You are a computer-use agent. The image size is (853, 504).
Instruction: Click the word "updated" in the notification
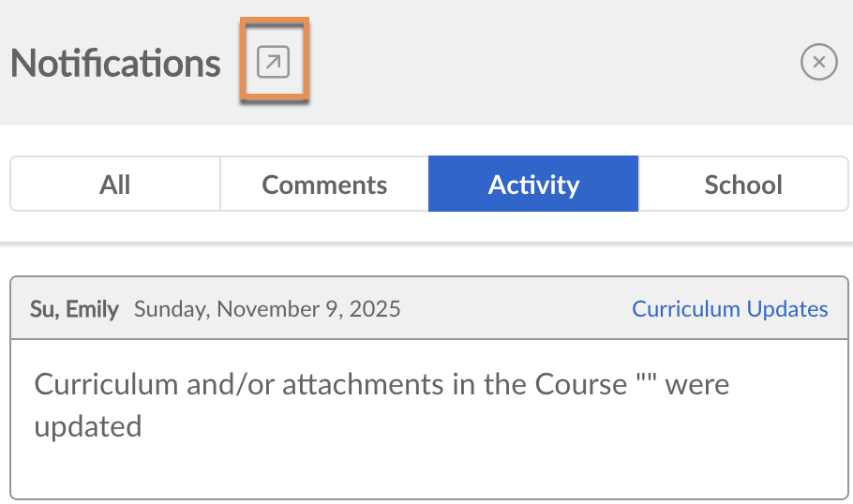[x=88, y=427]
